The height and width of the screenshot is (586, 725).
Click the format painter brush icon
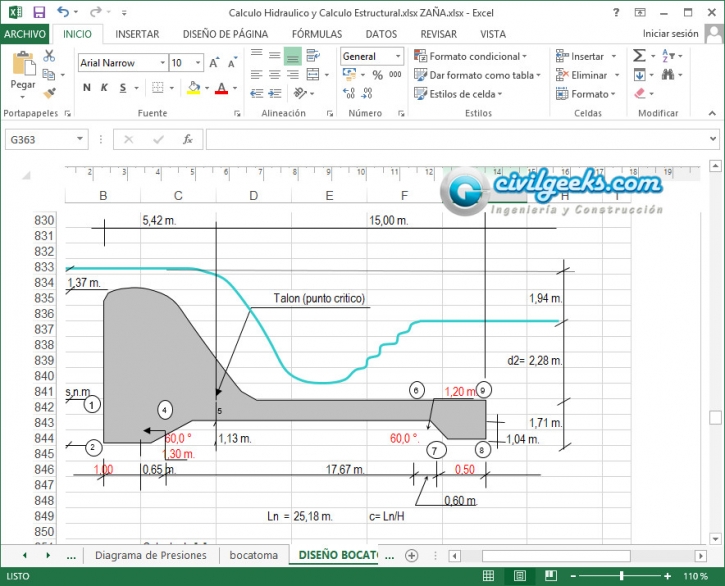(x=48, y=91)
